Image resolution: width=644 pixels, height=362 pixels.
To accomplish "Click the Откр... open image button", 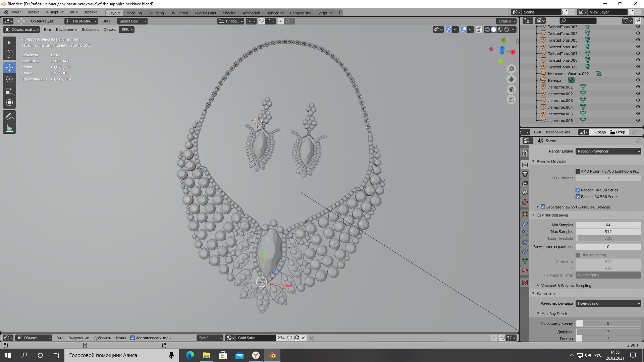I will click(x=619, y=132).
